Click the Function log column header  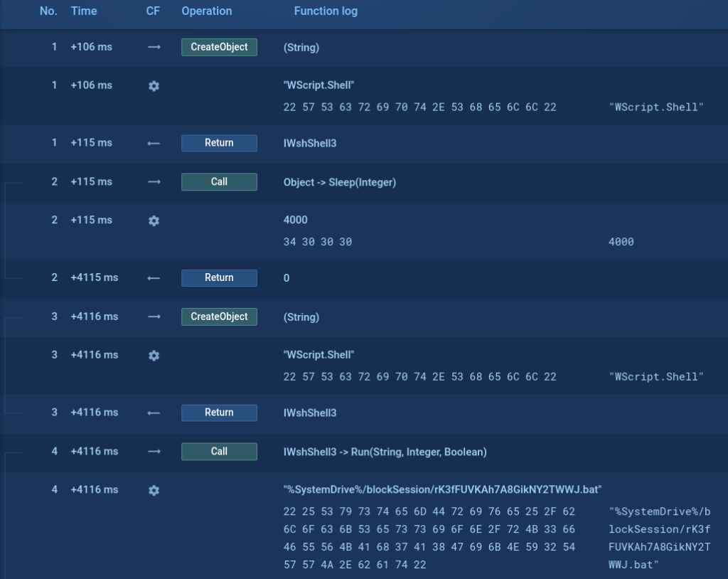326,11
